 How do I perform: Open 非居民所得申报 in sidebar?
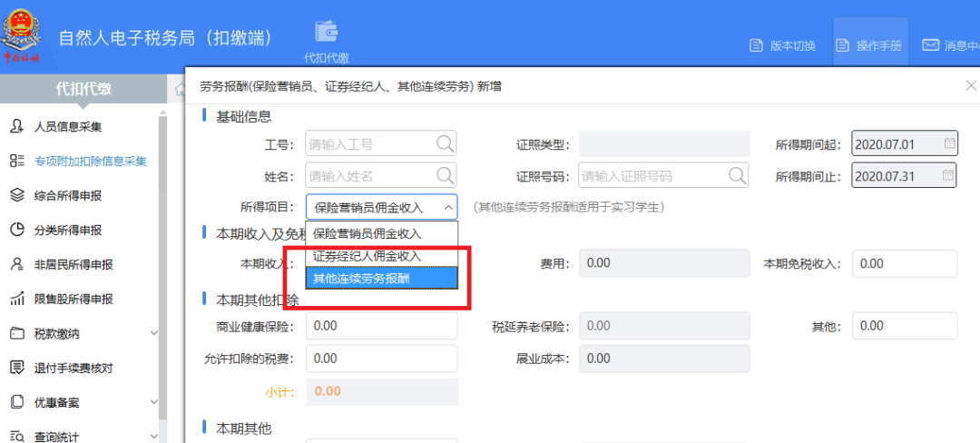tap(73, 264)
